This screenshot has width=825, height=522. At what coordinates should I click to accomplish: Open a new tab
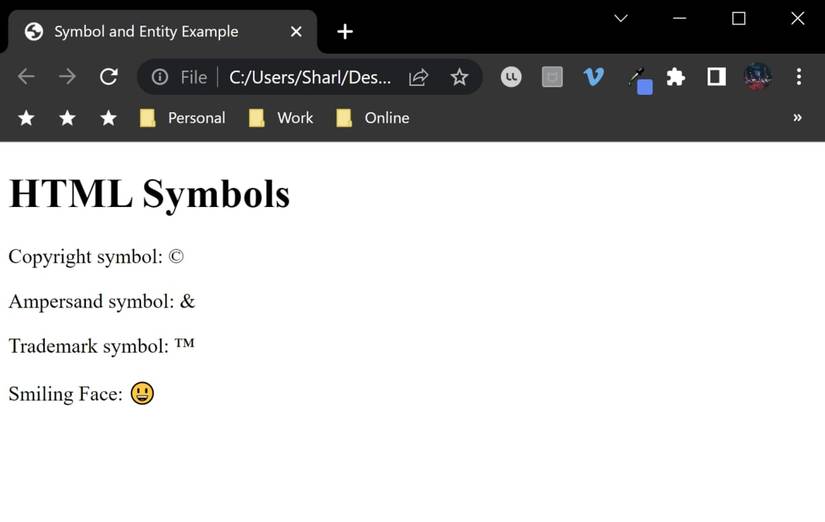[x=345, y=32]
